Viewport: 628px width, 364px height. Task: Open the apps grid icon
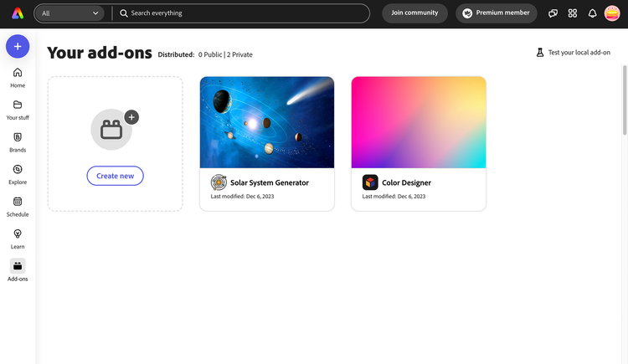pos(573,13)
